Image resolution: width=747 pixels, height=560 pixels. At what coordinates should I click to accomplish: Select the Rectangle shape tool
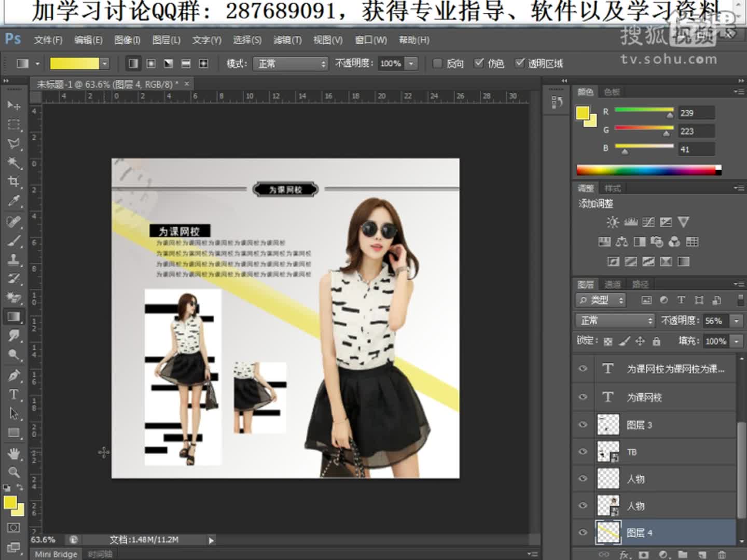point(14,432)
